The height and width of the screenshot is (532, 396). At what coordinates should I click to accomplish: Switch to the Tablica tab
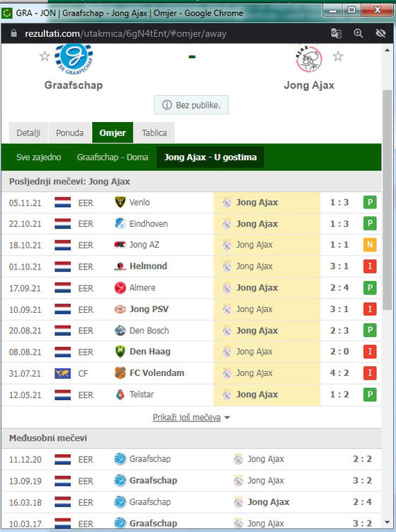[x=155, y=133]
